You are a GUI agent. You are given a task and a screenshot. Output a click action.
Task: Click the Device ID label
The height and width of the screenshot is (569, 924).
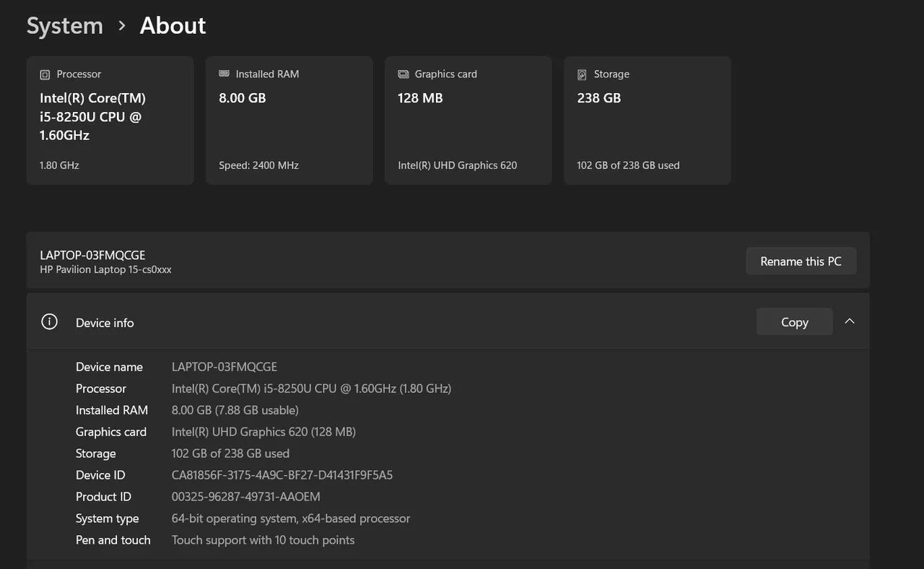pyautogui.click(x=100, y=475)
